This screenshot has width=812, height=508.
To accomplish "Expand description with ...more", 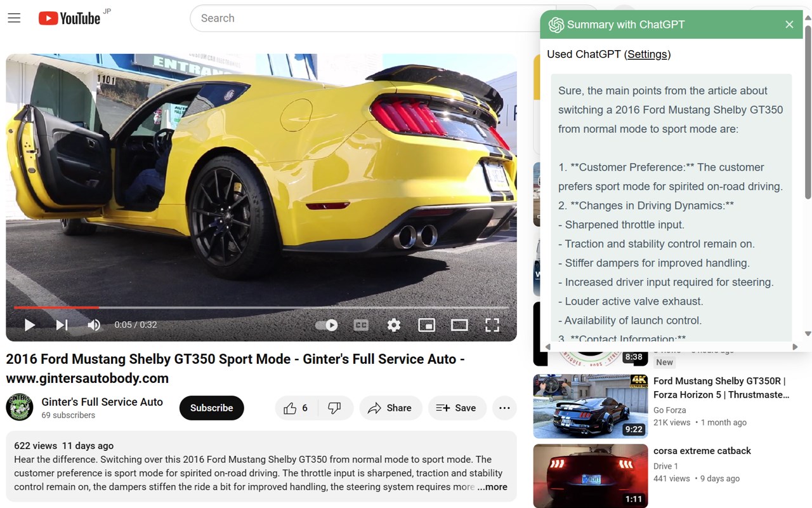I will (492, 487).
